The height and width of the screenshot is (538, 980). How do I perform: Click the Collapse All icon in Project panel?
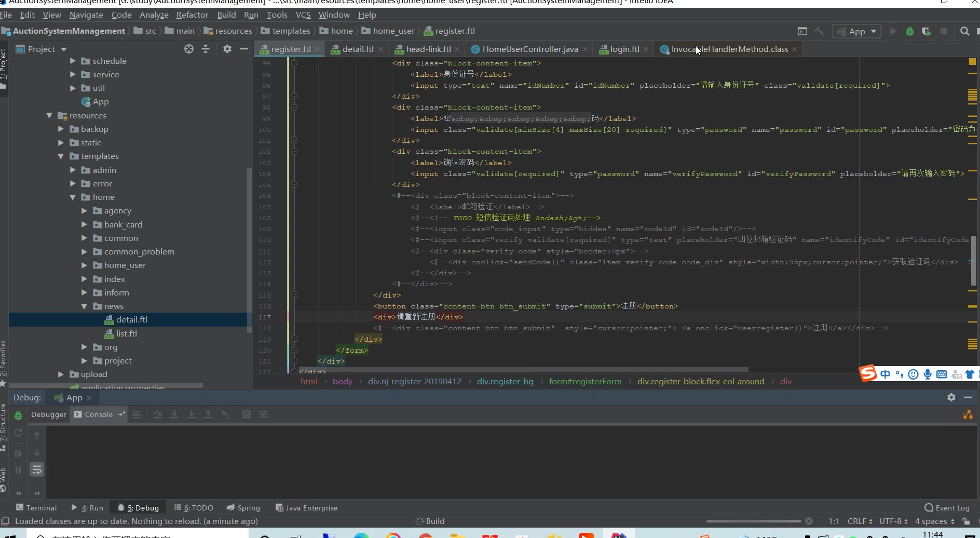tap(206, 49)
